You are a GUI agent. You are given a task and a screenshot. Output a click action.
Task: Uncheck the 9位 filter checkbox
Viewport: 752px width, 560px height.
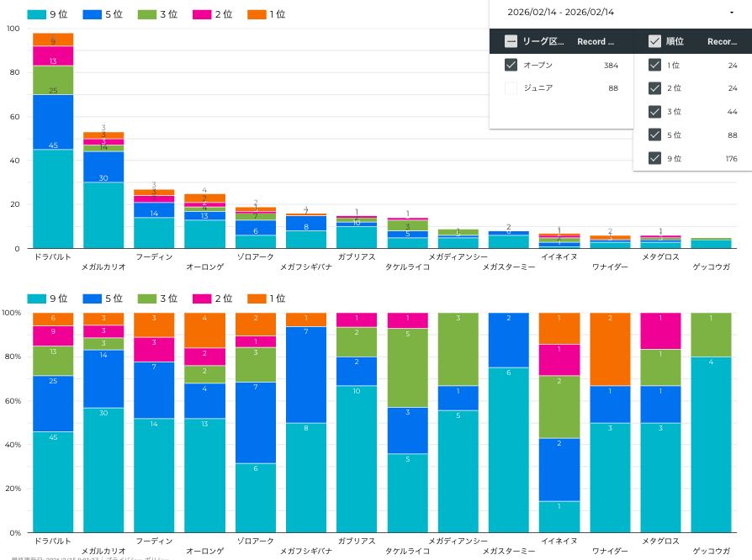[x=654, y=159]
